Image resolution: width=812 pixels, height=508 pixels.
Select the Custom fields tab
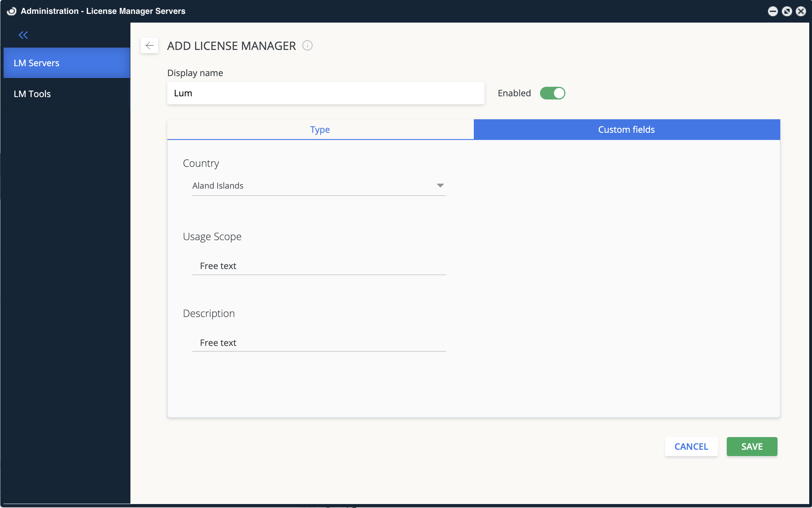click(x=626, y=129)
